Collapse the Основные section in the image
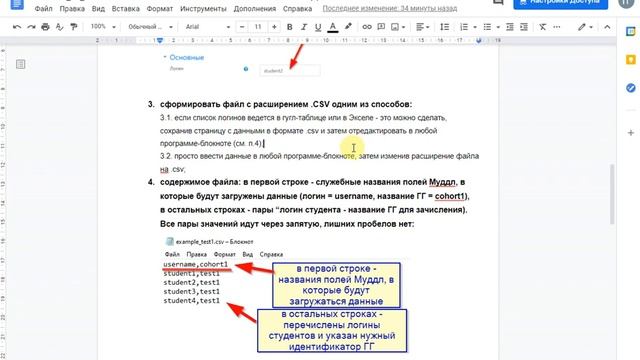Screen dimensions: 640x360 click(x=165, y=57)
